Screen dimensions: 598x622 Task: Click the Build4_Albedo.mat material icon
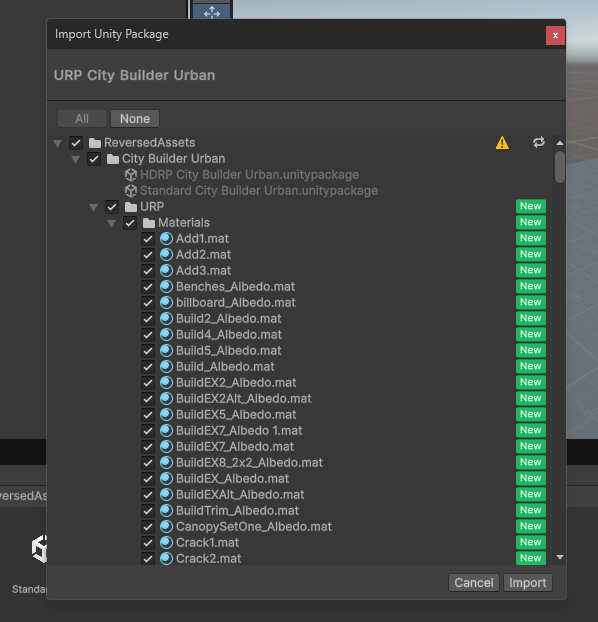166,335
